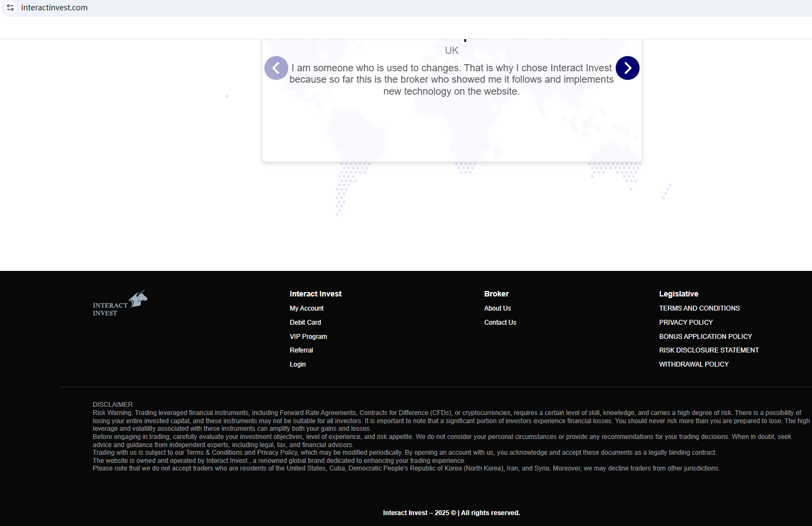Open VIP Program footer link
The width and height of the screenshot is (812, 526).
(308, 337)
